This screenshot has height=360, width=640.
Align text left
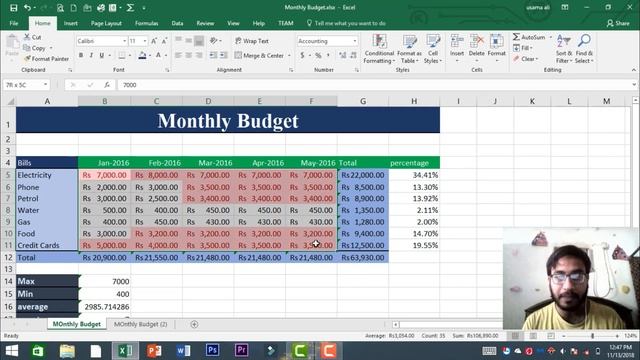click(178, 55)
